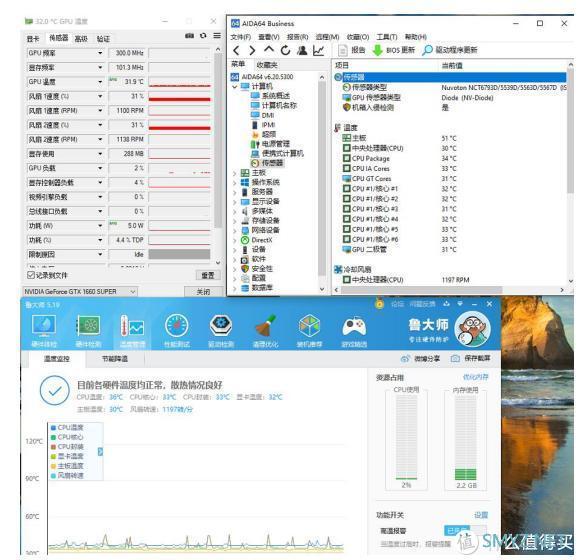Image resolution: width=579 pixels, height=560 pixels.
Task: Click AIDA64 tree pane vertical scrollbar
Action: (322, 179)
